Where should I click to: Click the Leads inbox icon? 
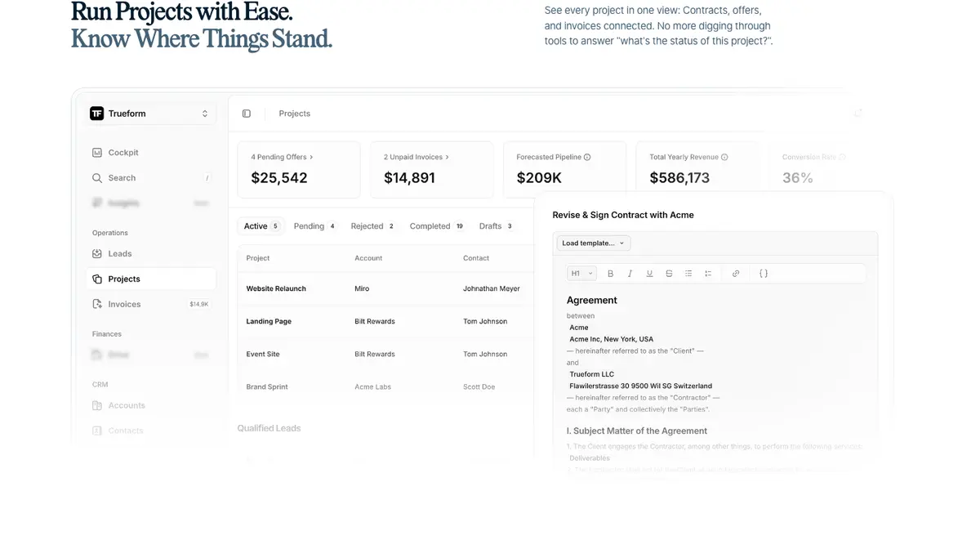click(x=97, y=254)
